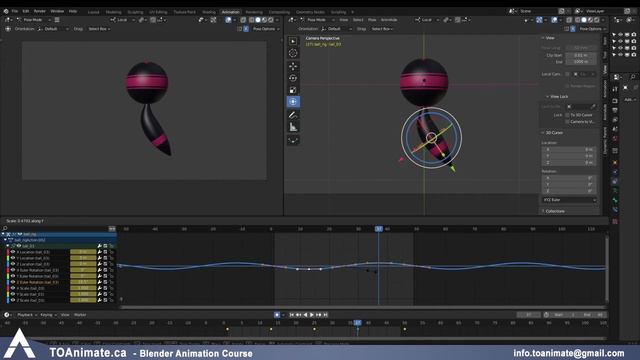This screenshot has width=640, height=360.
Task: Expand the Collections panel
Action: click(x=543, y=211)
